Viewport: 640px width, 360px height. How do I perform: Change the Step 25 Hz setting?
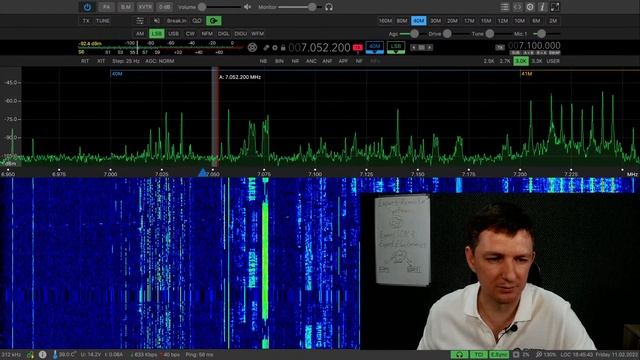click(126, 61)
